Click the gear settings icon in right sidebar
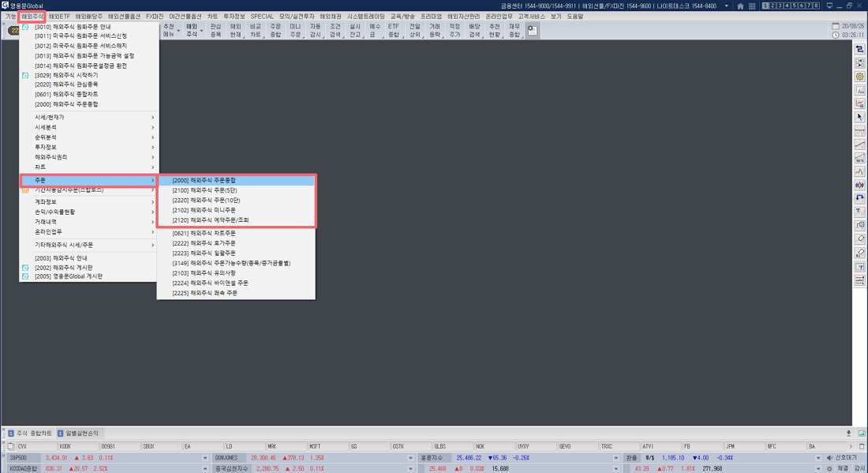 tap(859, 77)
